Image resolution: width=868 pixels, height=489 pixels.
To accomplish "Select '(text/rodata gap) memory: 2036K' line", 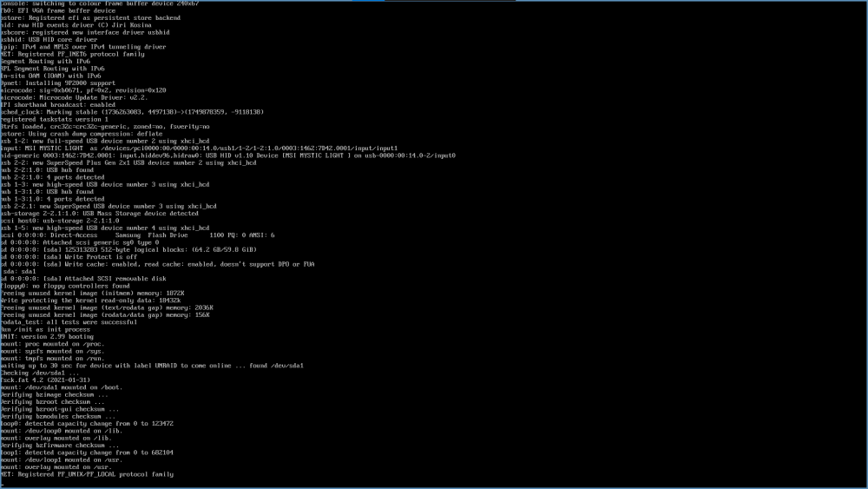I will tap(107, 307).
